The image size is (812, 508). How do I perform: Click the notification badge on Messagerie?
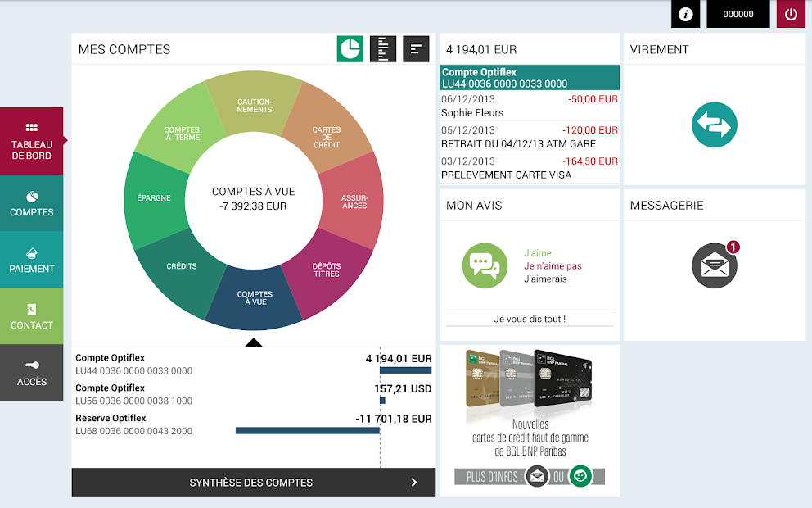pyautogui.click(x=733, y=247)
